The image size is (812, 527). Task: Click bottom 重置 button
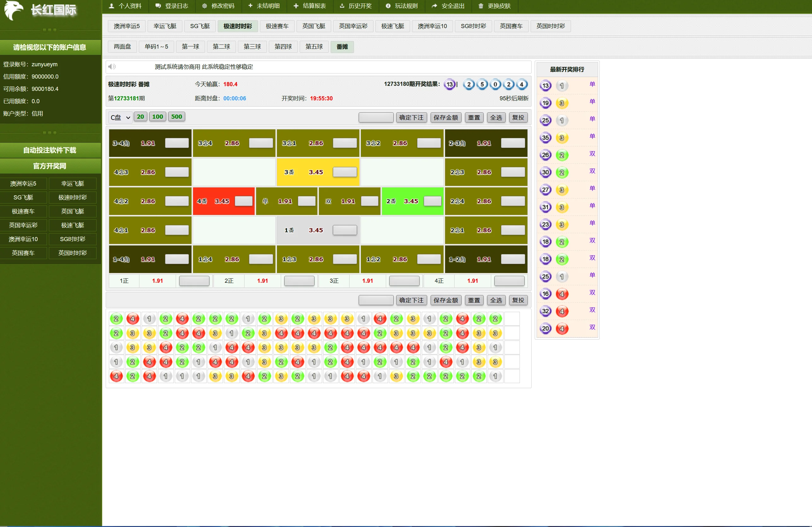474,300
